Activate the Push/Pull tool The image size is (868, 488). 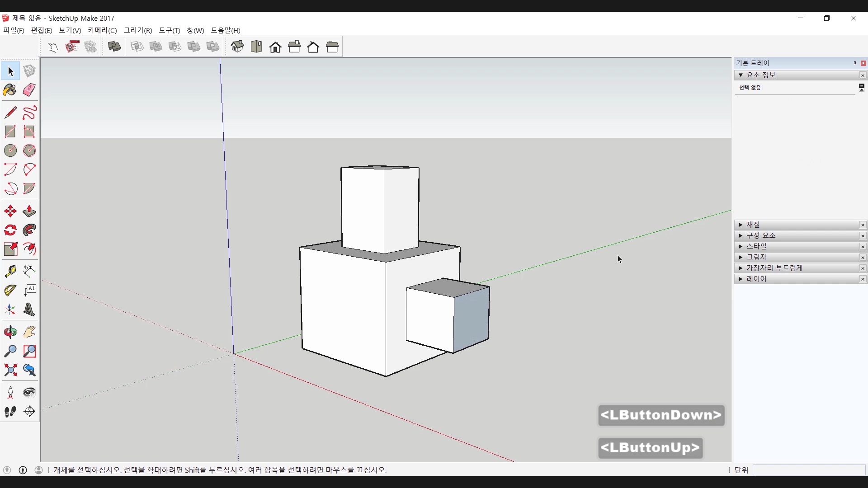tap(29, 211)
